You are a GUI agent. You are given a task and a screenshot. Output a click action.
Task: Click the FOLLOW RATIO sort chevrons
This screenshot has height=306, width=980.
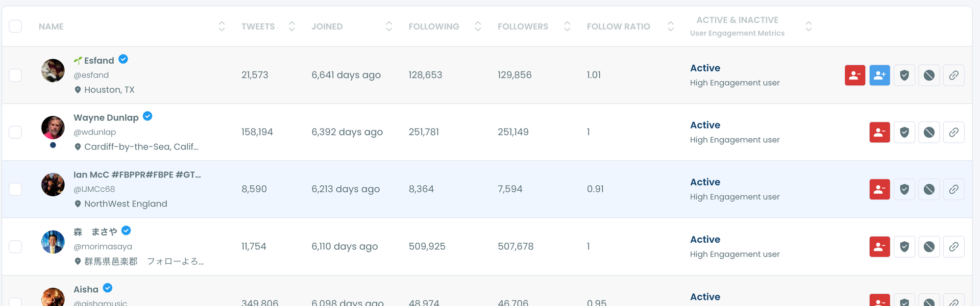point(670,26)
